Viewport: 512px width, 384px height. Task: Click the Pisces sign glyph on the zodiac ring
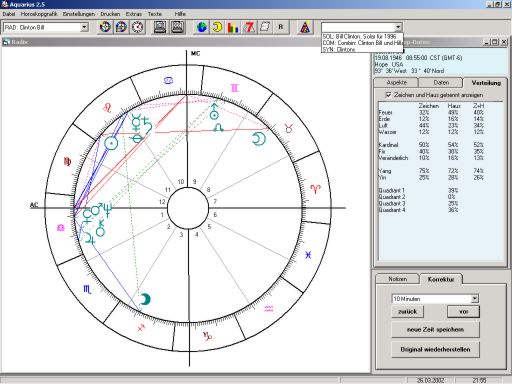pos(308,255)
